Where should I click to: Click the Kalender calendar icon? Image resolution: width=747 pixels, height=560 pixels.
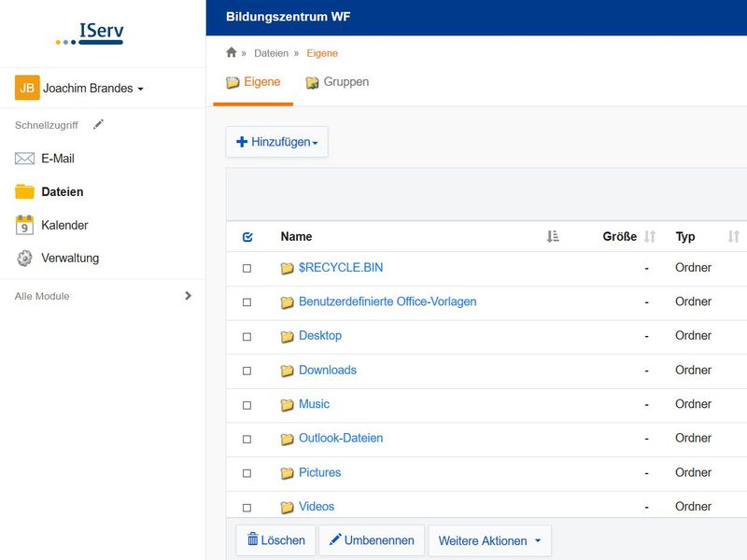tap(24, 225)
